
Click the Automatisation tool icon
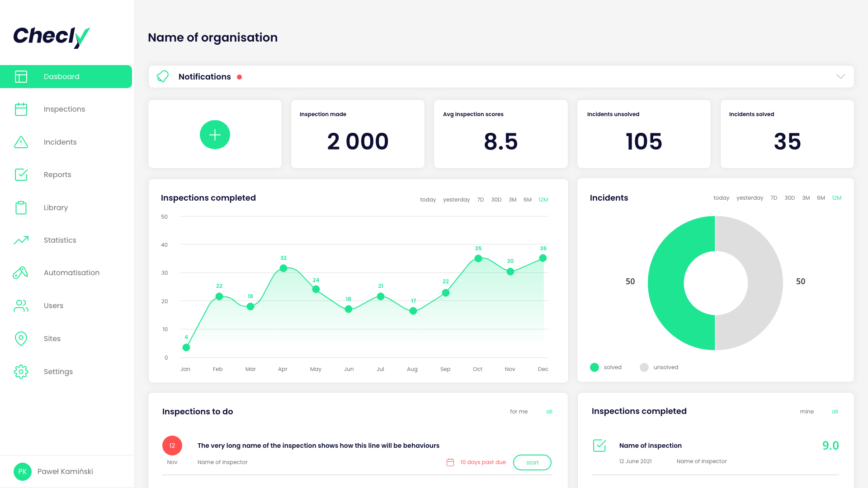pos(21,273)
